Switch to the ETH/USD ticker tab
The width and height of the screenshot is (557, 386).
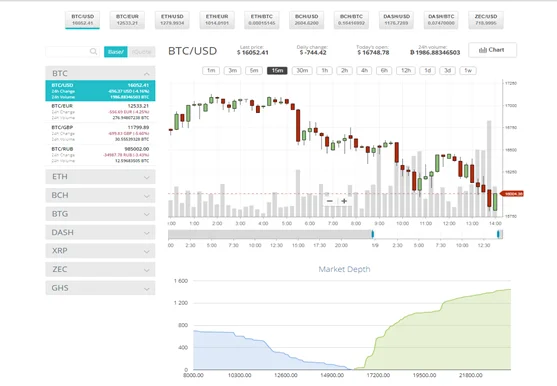click(172, 20)
